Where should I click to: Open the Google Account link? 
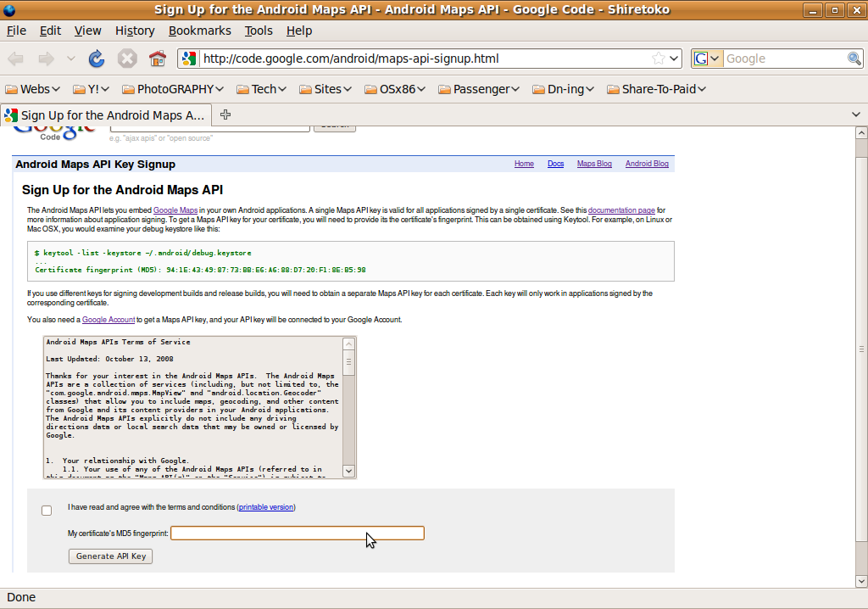pos(108,320)
